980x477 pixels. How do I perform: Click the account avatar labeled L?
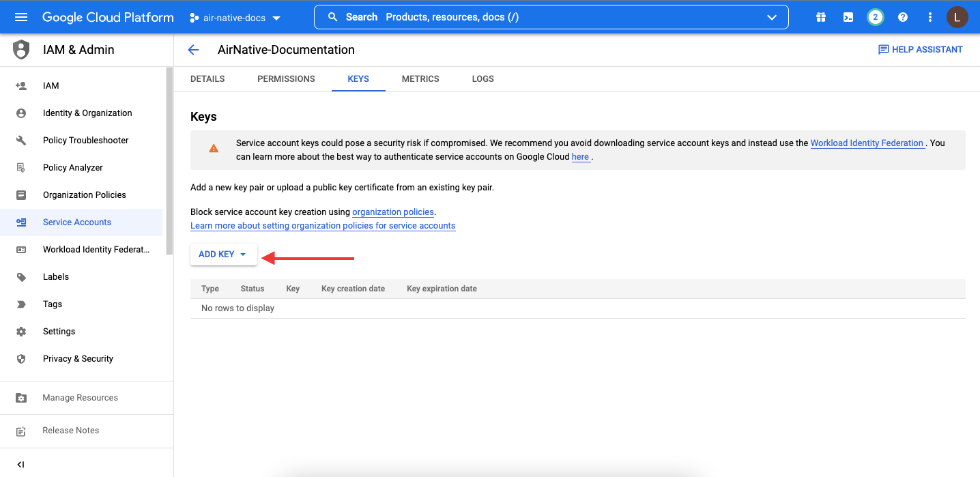click(x=957, y=17)
